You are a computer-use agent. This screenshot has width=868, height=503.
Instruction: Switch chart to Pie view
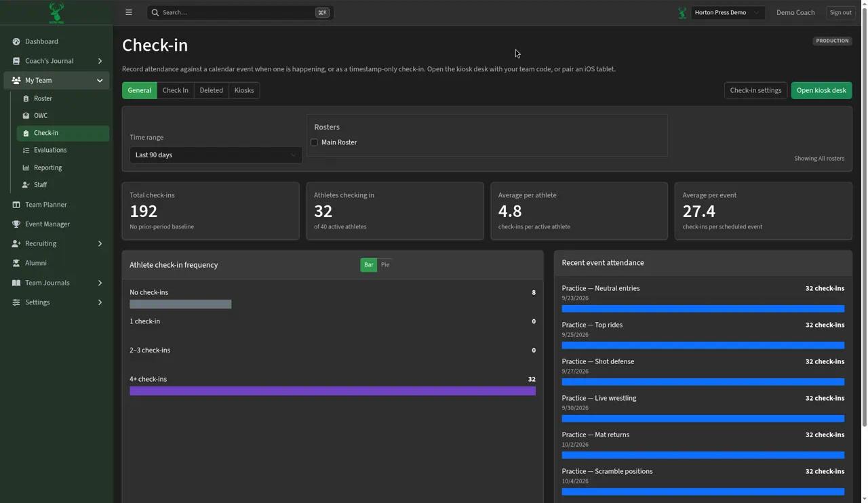pyautogui.click(x=385, y=265)
